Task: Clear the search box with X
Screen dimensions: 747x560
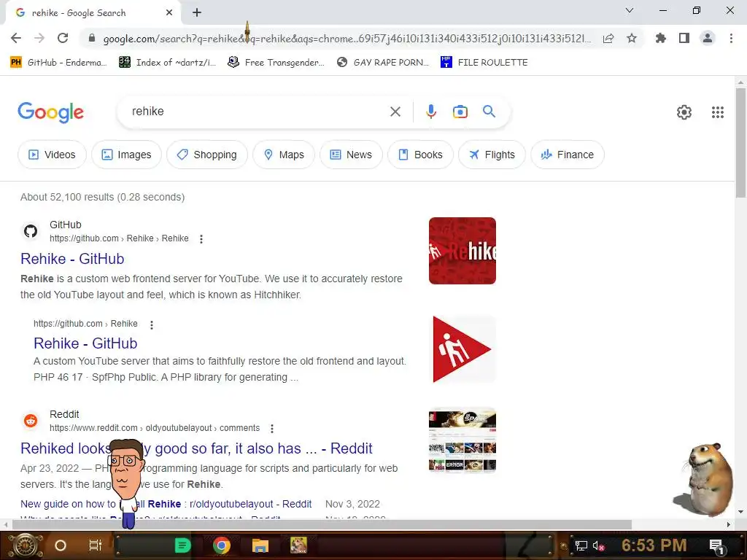Action: coord(395,112)
